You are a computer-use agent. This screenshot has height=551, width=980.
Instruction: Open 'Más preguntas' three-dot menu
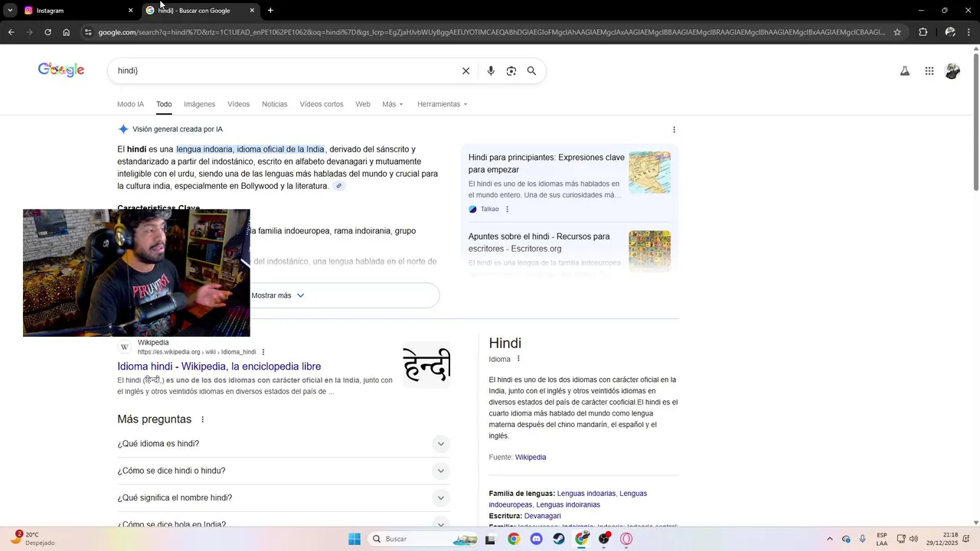pos(203,419)
